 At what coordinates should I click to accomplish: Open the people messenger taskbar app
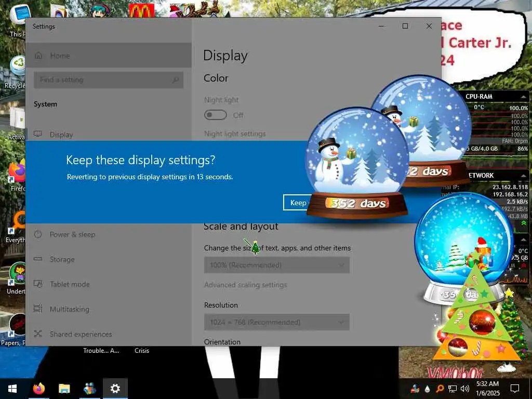pos(89,389)
